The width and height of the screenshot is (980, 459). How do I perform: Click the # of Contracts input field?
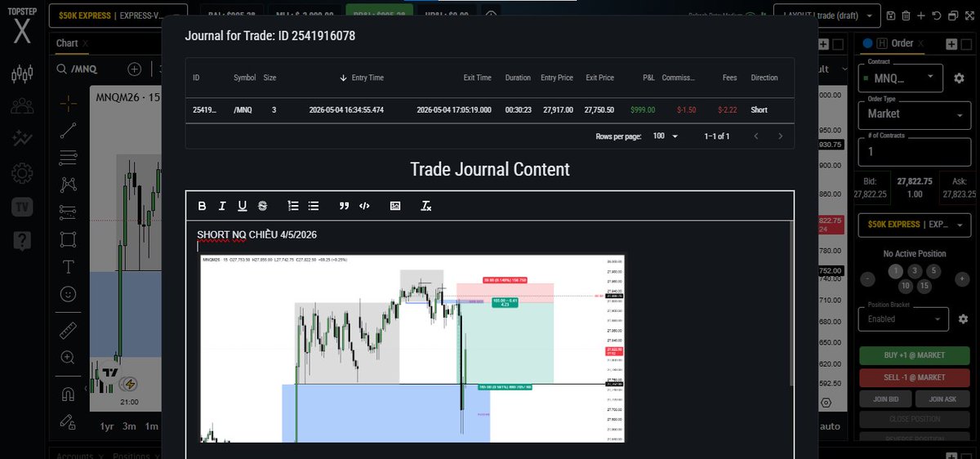click(x=913, y=152)
